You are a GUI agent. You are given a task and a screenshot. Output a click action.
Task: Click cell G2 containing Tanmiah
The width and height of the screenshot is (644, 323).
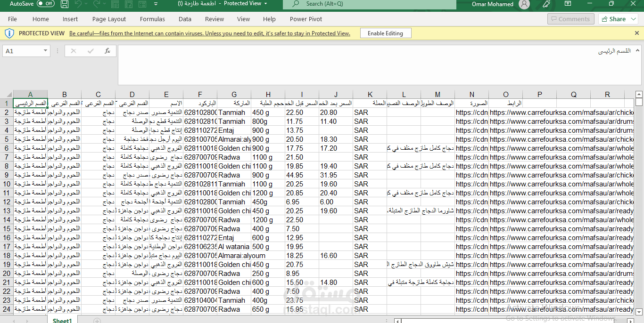tap(234, 113)
